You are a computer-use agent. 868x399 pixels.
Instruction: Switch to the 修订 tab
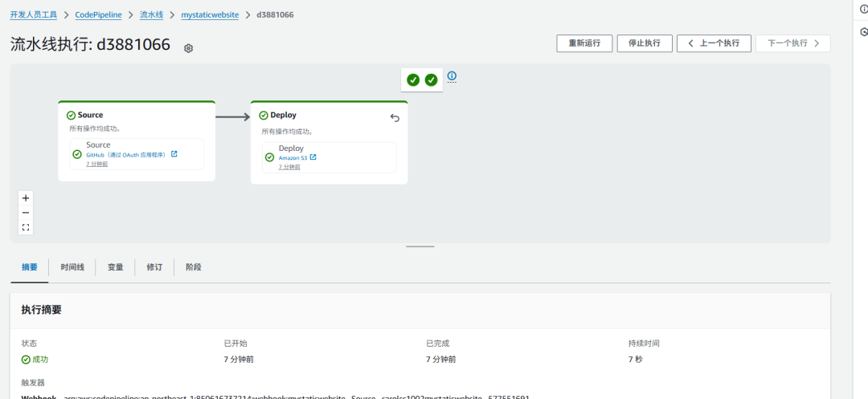tap(154, 267)
